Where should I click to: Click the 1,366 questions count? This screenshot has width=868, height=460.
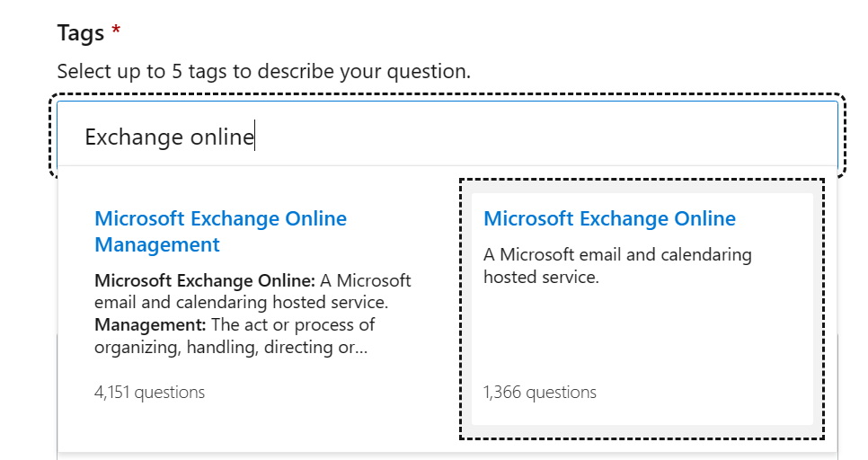pos(539,393)
